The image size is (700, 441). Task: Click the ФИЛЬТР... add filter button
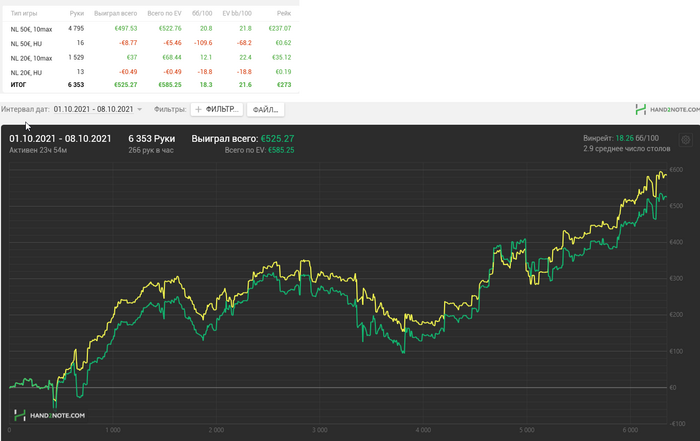pos(217,109)
